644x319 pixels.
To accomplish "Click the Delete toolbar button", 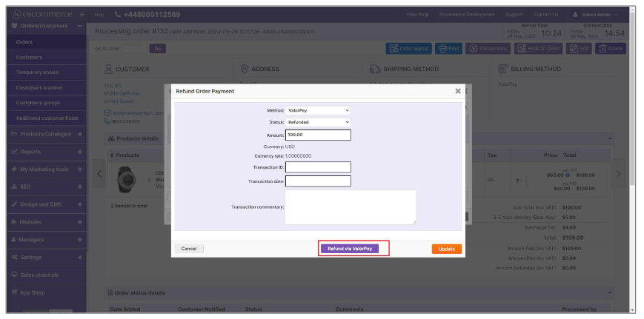I will [611, 48].
